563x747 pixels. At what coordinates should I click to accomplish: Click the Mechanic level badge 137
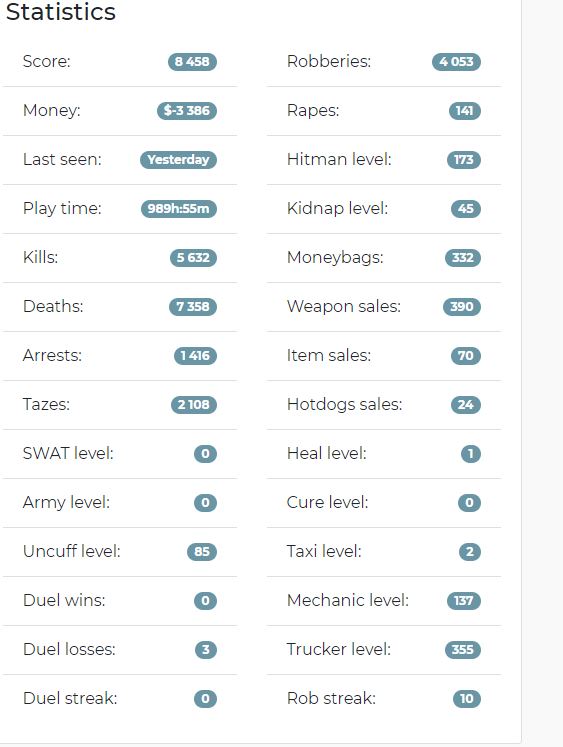click(x=464, y=601)
